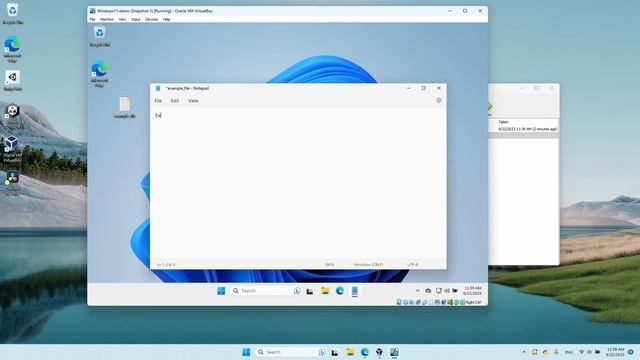Select the DaVinci Resolve desktop shortcut

[x=12, y=182]
